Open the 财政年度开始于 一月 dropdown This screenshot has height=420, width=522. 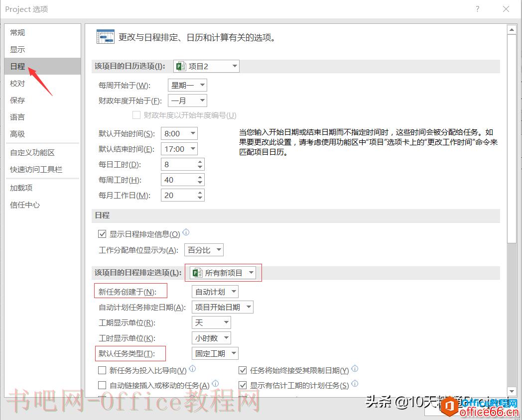point(187,101)
